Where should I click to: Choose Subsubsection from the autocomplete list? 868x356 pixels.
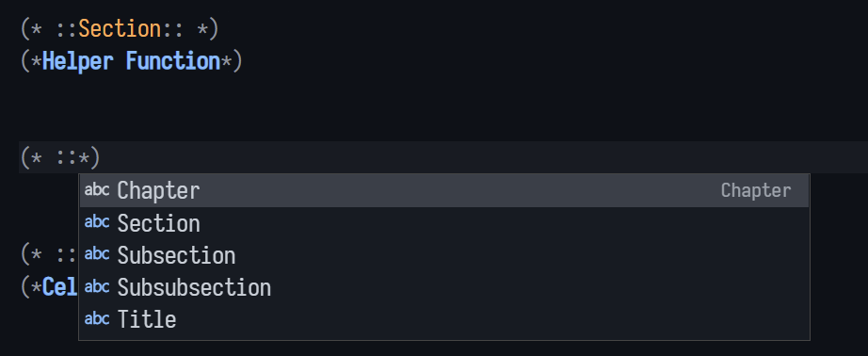click(444, 287)
